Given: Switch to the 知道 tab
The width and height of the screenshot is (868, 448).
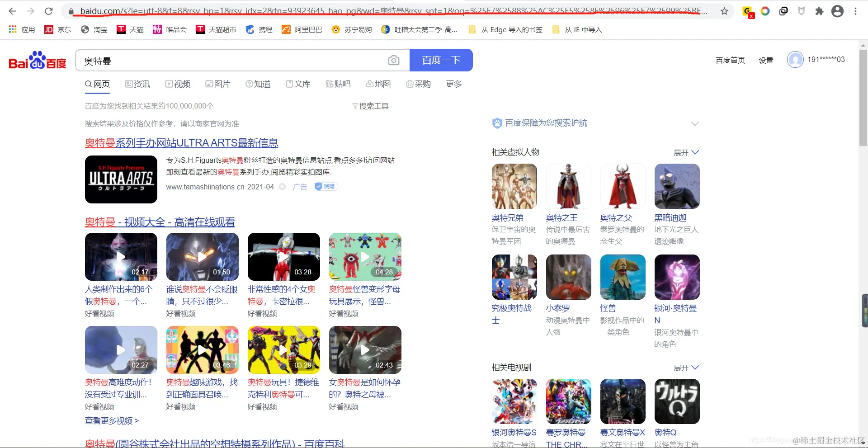Looking at the screenshot, I should click(x=258, y=84).
